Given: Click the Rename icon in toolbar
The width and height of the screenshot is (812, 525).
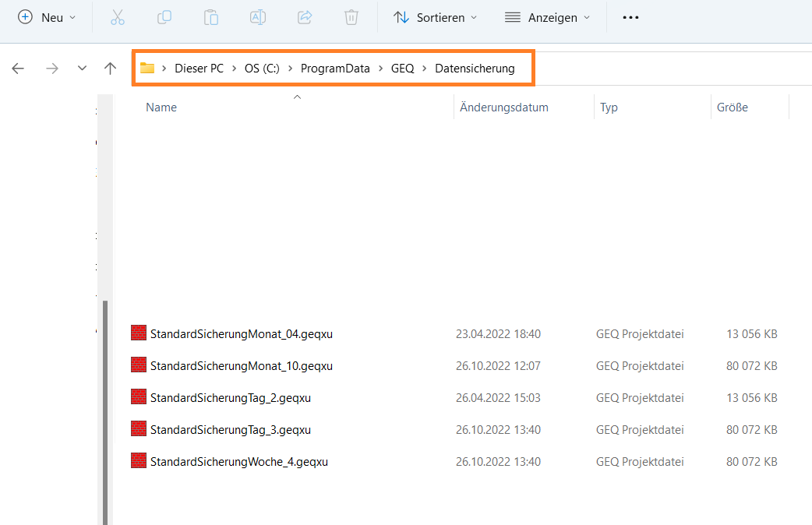Looking at the screenshot, I should pos(258,17).
